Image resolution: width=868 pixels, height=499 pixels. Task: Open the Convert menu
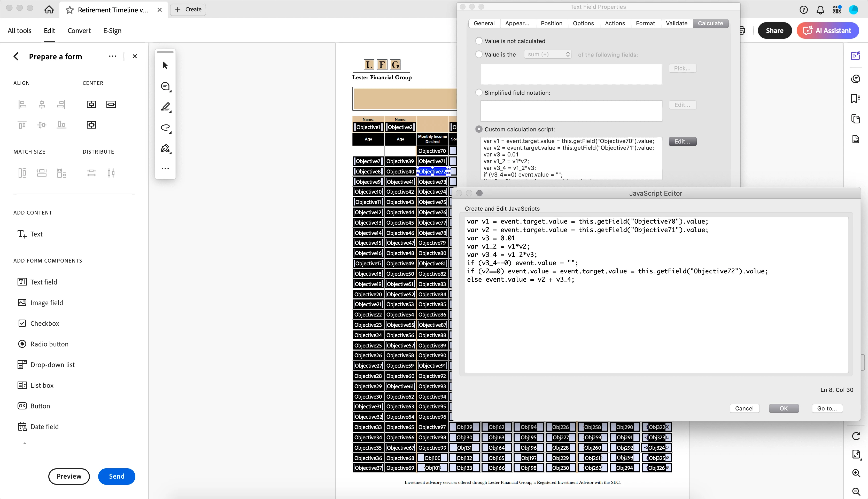click(x=79, y=30)
